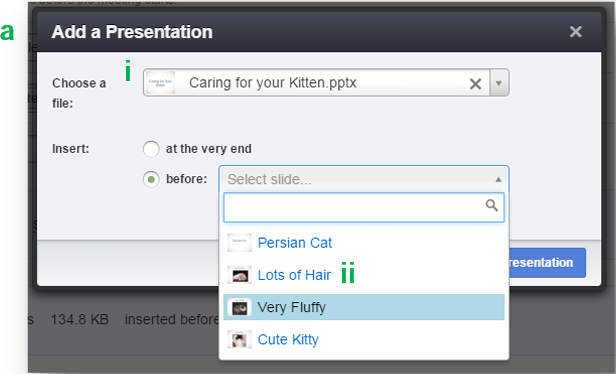The width and height of the screenshot is (616, 374).
Task: Click the Lots of Hair slide thumbnail
Action: (239, 275)
